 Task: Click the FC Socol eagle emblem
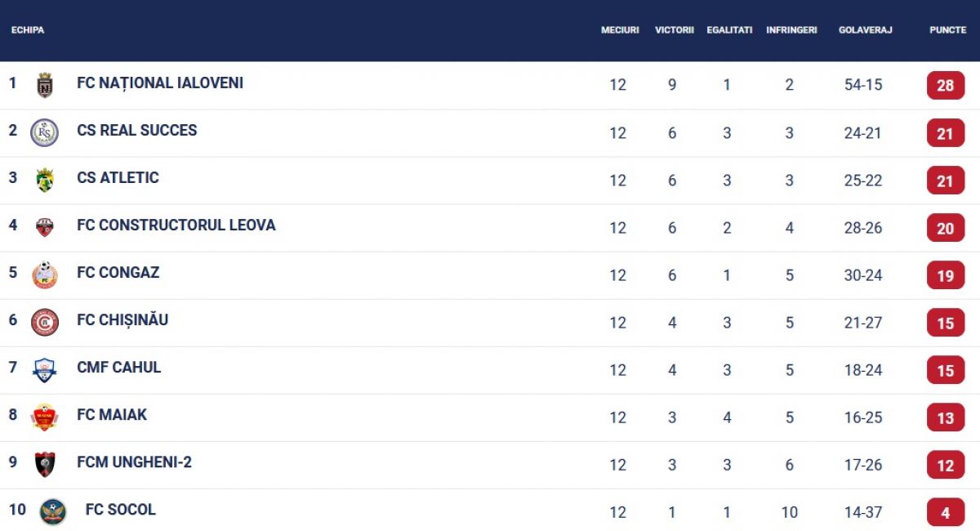tap(53, 511)
